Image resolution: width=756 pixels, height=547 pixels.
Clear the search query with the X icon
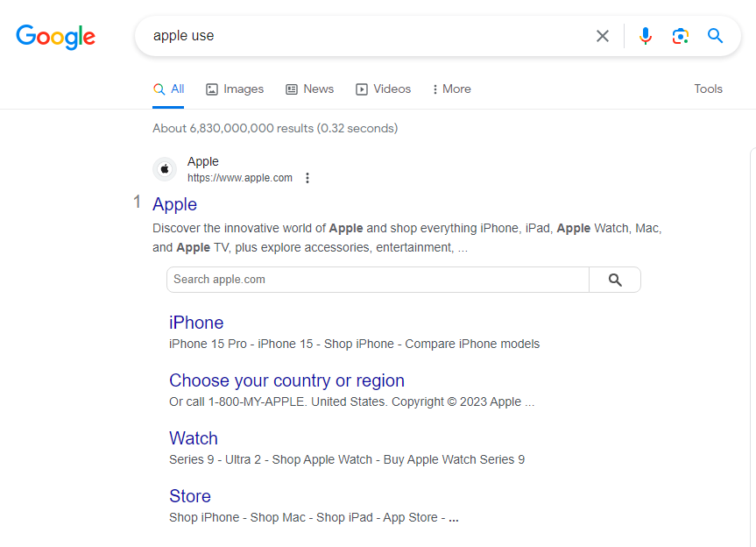[602, 36]
